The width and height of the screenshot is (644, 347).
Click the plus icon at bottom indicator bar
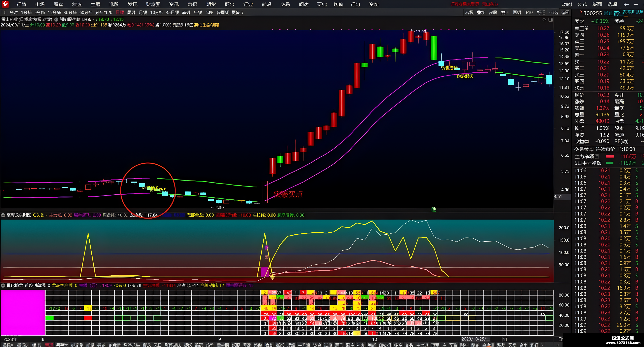point(558,345)
